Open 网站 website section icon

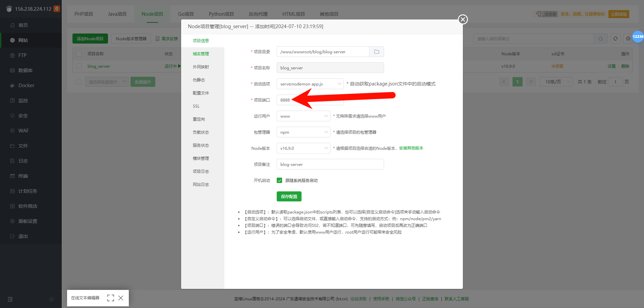[12, 40]
